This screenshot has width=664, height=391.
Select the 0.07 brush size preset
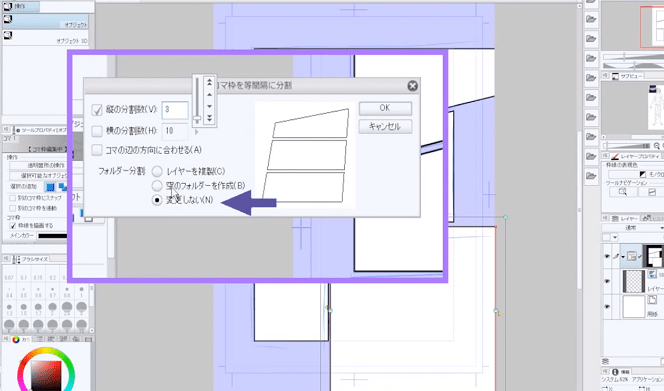[9, 272]
